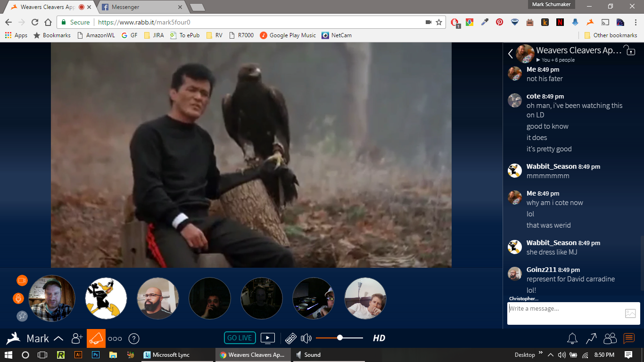Click the trending arrow icon

pyautogui.click(x=591, y=338)
